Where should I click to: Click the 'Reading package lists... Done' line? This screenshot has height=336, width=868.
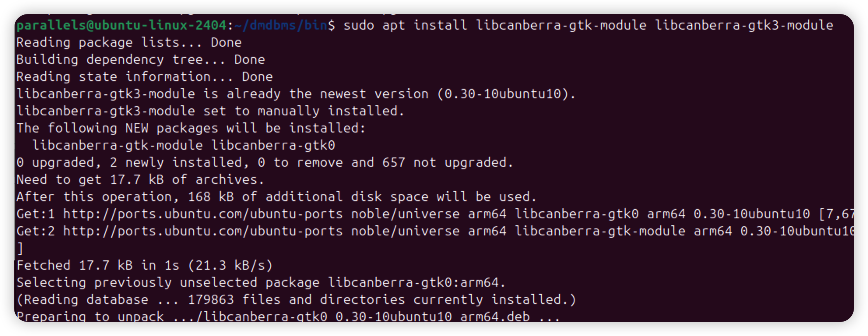tap(129, 42)
